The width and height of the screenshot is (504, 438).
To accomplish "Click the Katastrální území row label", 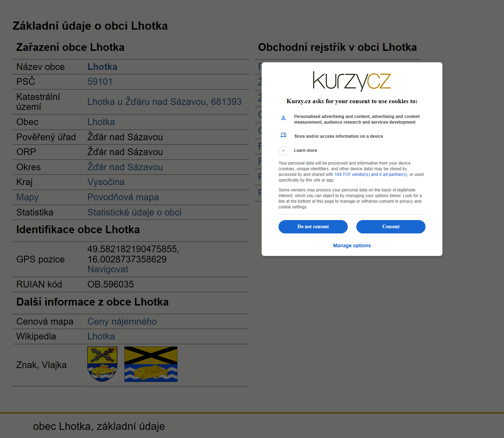I will pyautogui.click(x=38, y=102).
